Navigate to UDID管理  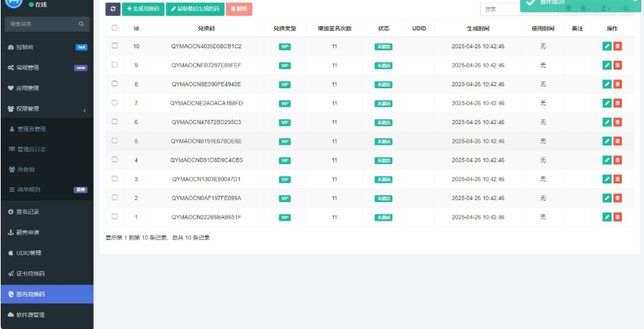[x=48, y=253]
